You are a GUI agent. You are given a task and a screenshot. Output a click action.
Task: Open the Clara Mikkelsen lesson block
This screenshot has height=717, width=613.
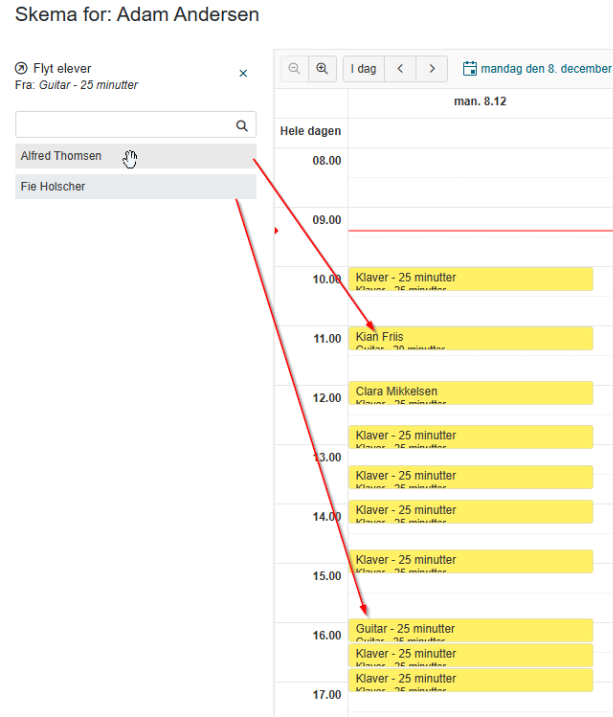[x=471, y=393]
